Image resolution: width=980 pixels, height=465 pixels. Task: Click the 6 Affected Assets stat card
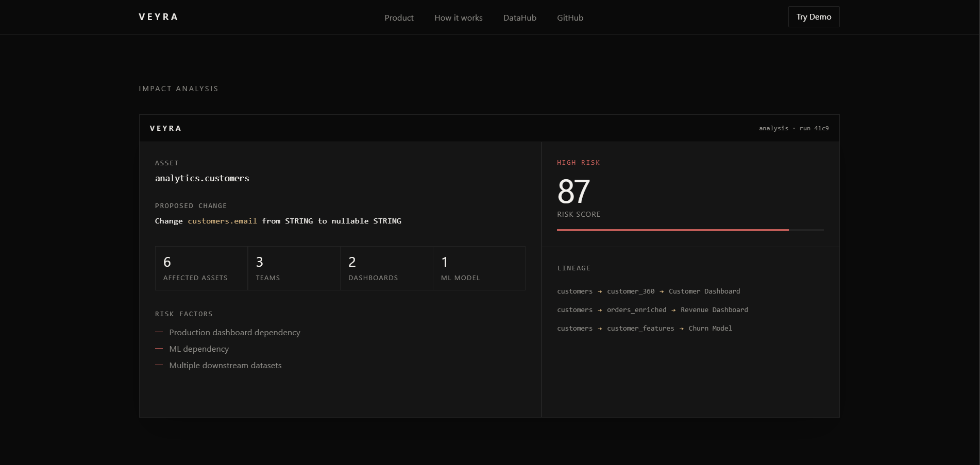click(x=201, y=268)
